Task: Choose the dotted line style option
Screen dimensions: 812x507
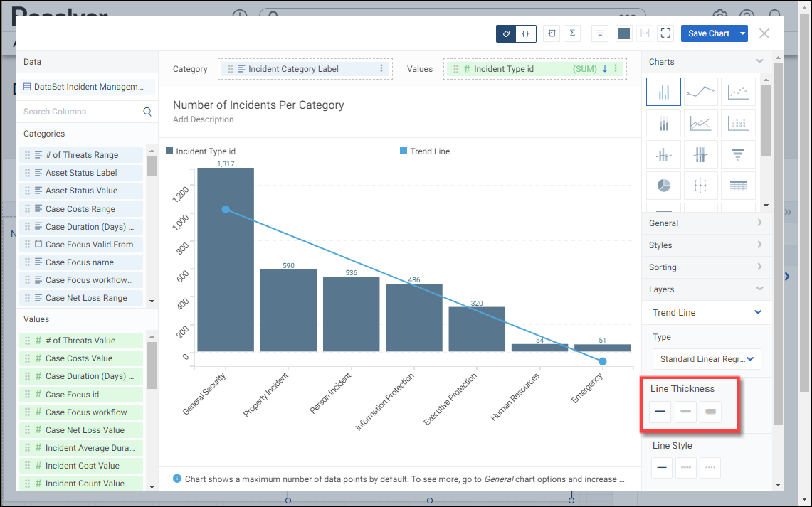Action: tap(710, 468)
